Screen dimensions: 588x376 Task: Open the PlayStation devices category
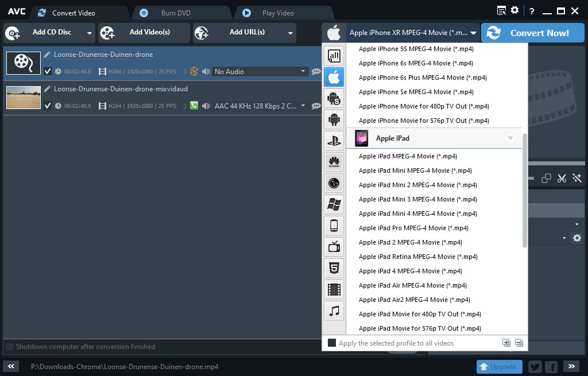point(334,141)
